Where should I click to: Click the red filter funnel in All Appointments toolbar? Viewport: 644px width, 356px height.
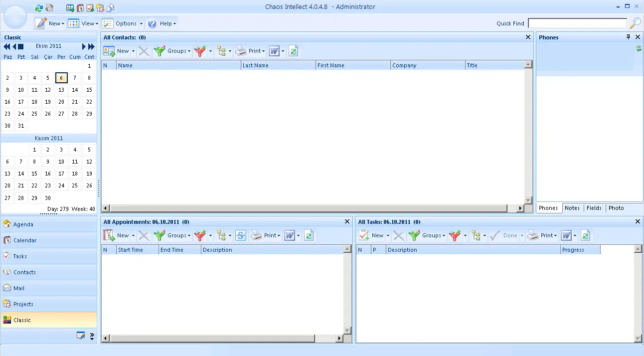[200, 235]
